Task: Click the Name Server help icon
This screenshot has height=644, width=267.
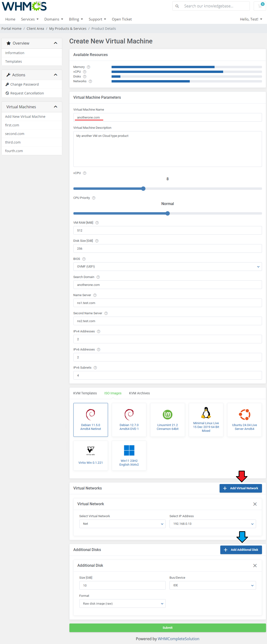Action: tap(95, 295)
